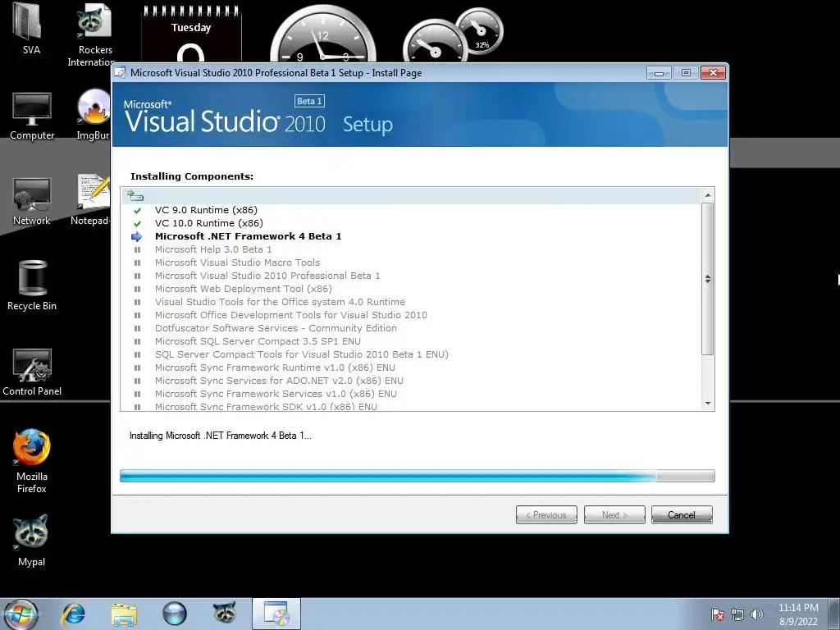Select the Visual Studio setup taskbar button
Screen dimensions: 840x630
(276, 614)
